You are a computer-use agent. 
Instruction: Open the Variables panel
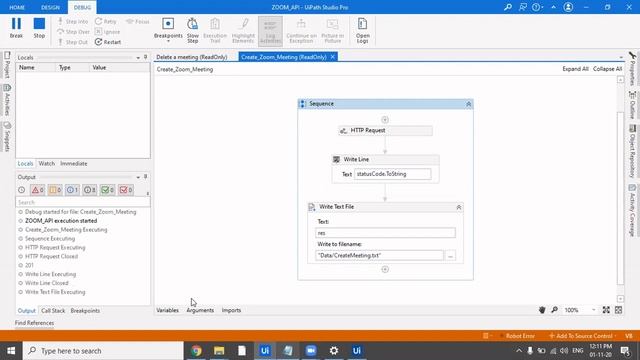167,310
